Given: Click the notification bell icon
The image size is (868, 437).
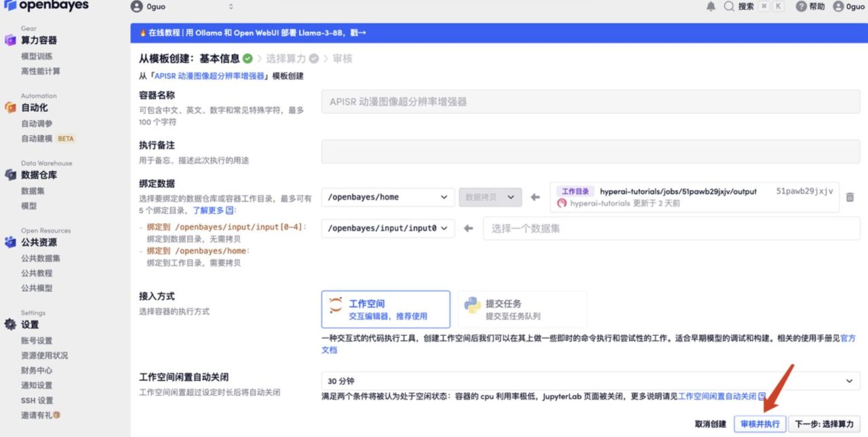Looking at the screenshot, I should point(711,6).
